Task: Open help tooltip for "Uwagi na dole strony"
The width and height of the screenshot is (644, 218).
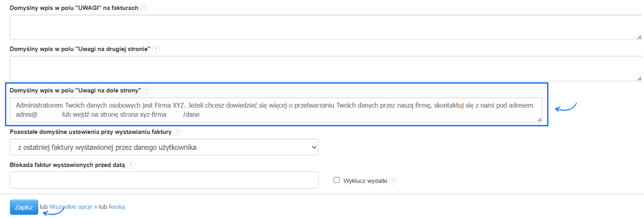Action: 147,91
